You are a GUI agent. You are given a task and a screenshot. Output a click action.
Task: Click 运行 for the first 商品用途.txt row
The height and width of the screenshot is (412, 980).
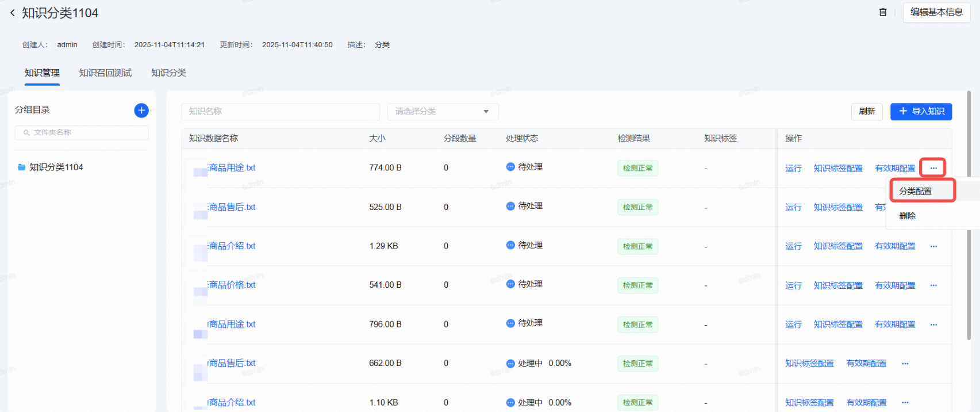pos(793,169)
